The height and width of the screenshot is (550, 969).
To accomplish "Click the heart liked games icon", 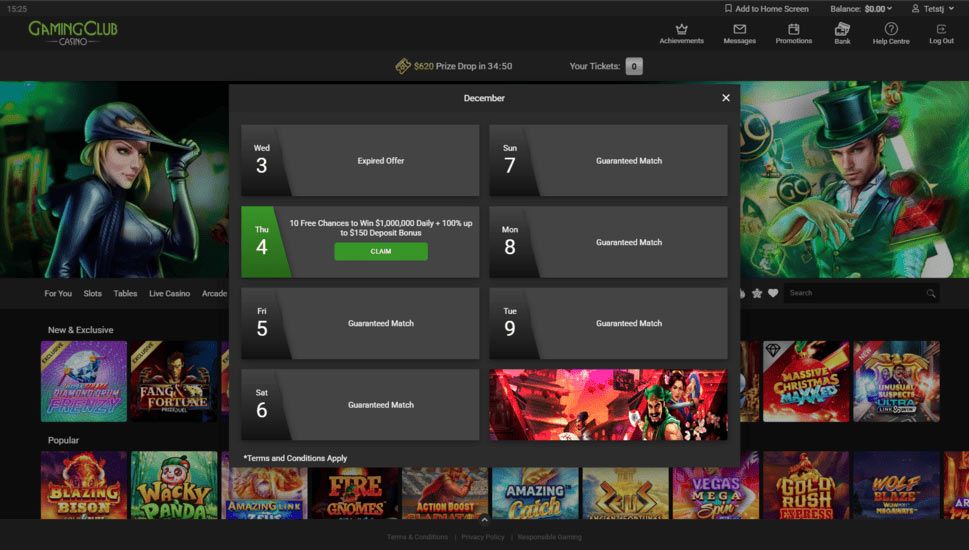I will pos(772,294).
